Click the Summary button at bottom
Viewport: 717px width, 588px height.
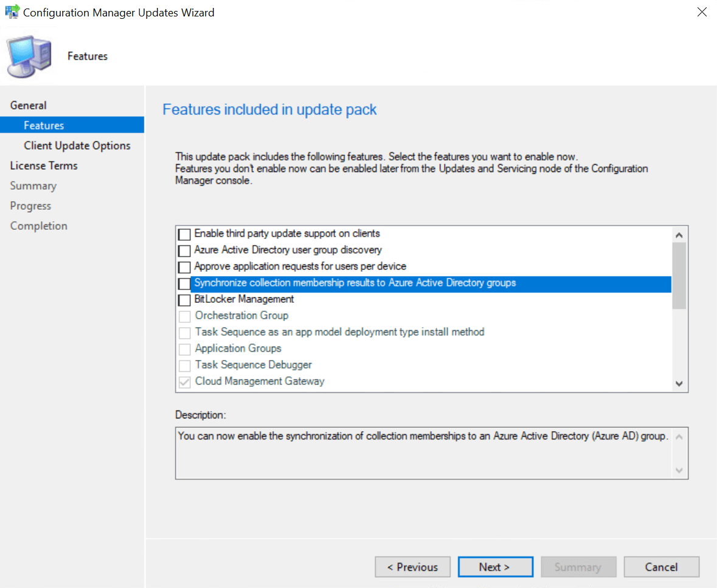coord(578,567)
